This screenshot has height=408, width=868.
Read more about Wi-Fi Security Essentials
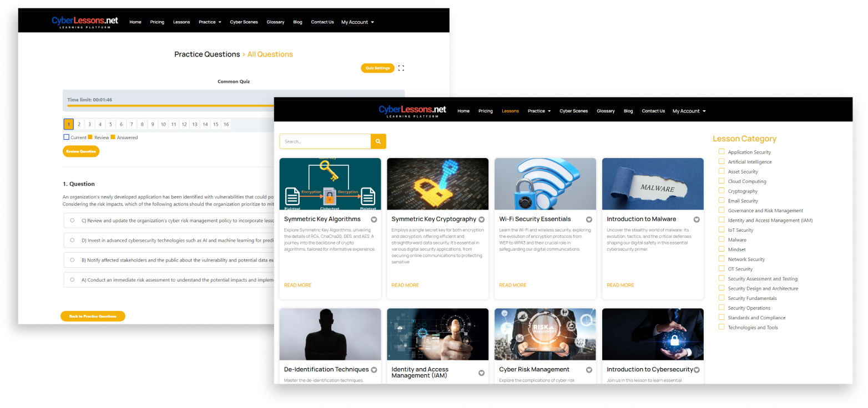coord(513,285)
